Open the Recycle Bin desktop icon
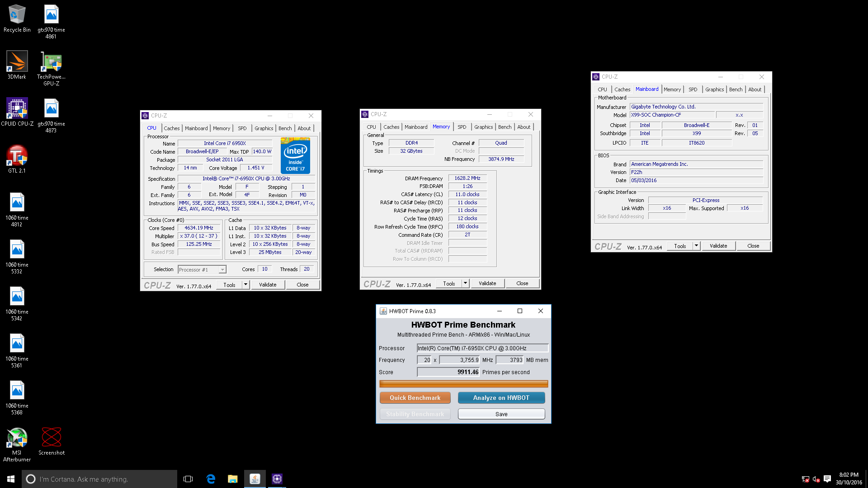Image resolution: width=868 pixels, height=488 pixels. pos(17,19)
